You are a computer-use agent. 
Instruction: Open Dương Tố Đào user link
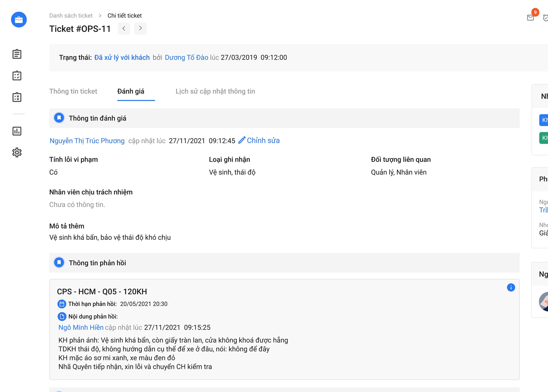186,57
